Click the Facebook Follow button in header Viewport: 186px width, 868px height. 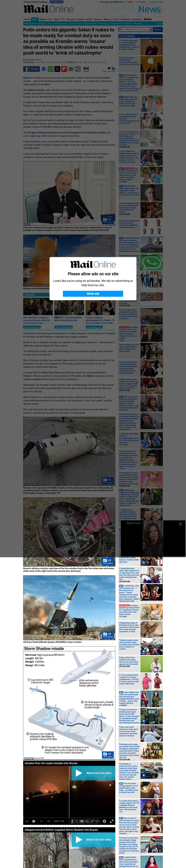(56, 2)
